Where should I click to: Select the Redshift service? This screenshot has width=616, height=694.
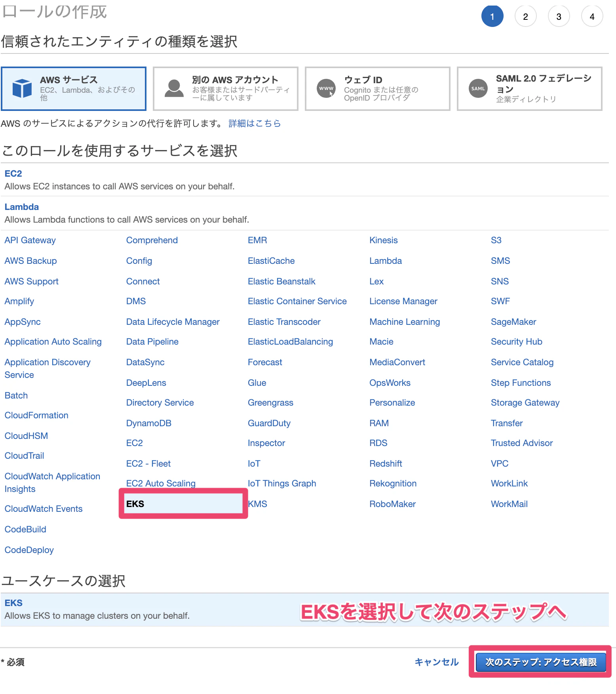[386, 463]
